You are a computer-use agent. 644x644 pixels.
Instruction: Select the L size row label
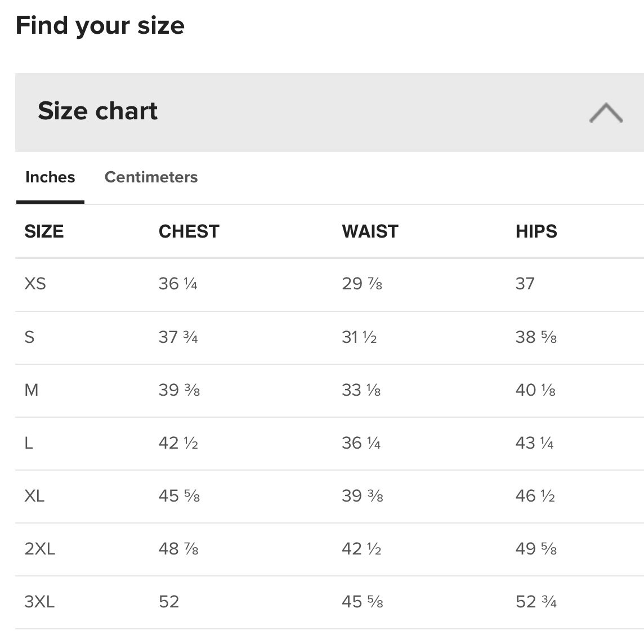pyautogui.click(x=29, y=443)
